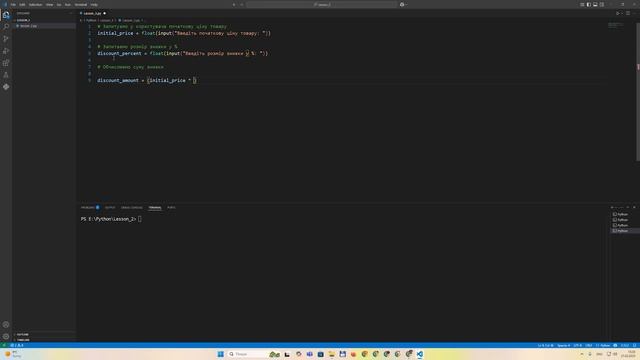The image size is (640, 360).
Task: Open the Selection menu
Action: 36,4
